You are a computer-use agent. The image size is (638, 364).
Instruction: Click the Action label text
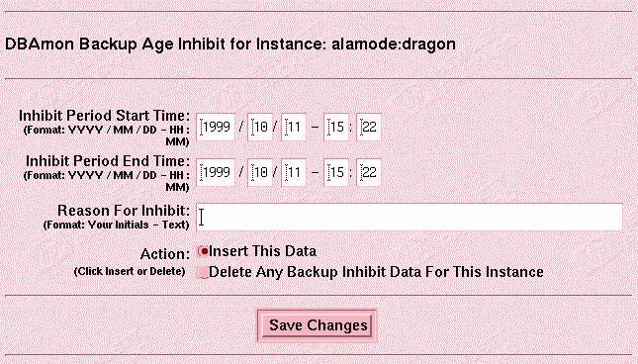(x=165, y=254)
